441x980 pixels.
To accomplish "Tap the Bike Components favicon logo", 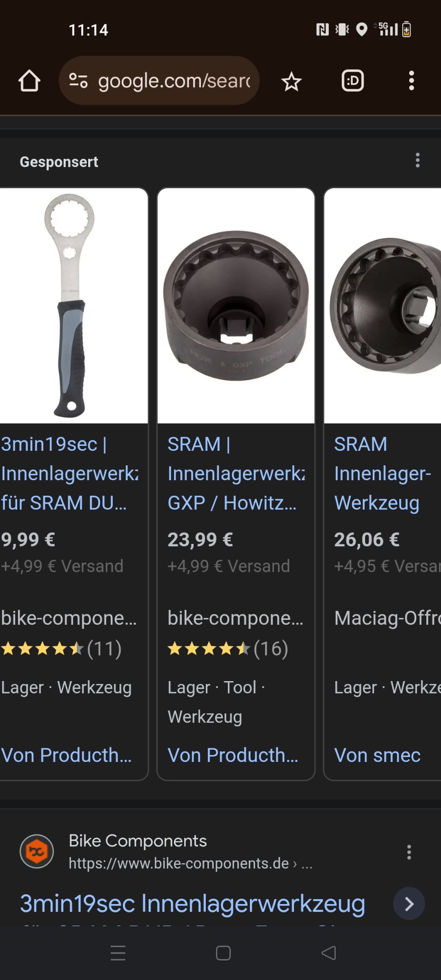I will pos(37,851).
